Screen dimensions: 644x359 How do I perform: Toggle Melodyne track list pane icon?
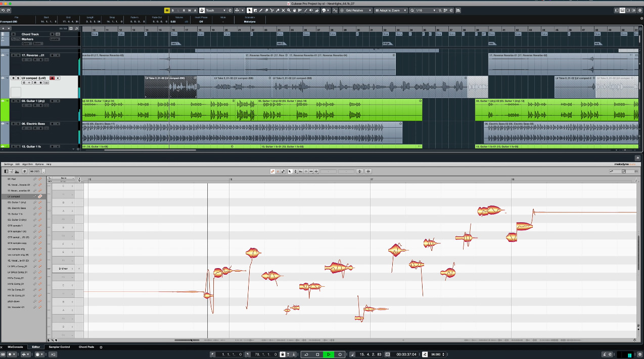point(6,172)
